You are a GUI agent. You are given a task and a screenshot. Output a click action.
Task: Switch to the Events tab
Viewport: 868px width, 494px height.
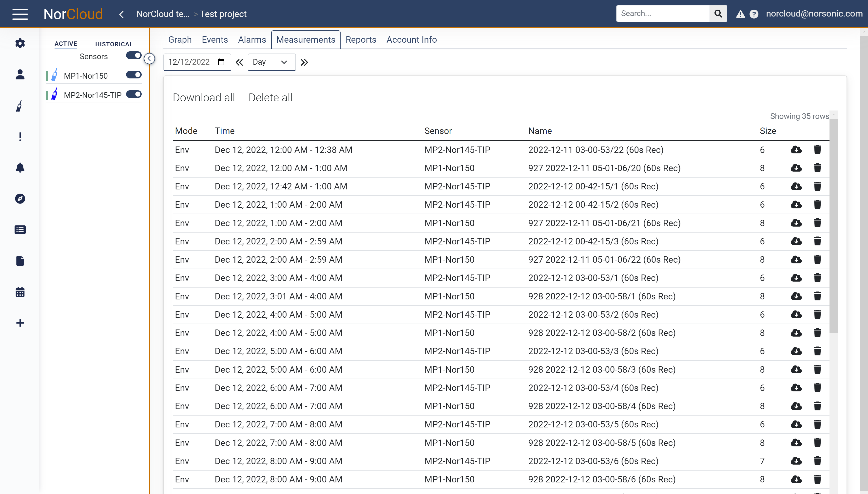click(x=214, y=40)
